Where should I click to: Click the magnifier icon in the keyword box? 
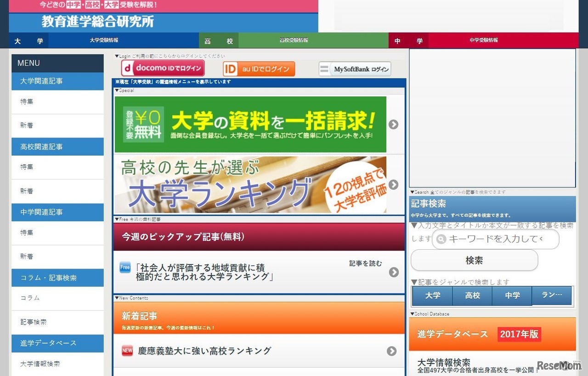pyautogui.click(x=441, y=239)
